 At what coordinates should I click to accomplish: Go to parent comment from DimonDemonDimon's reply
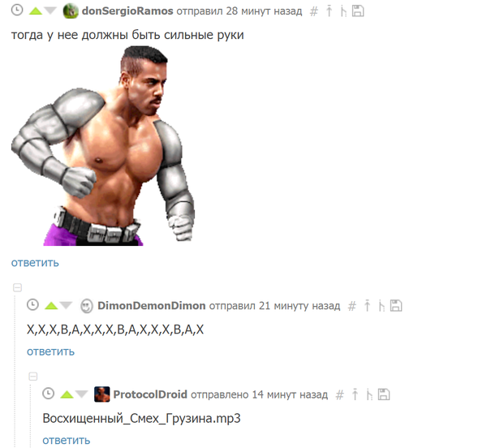pyautogui.click(x=367, y=306)
